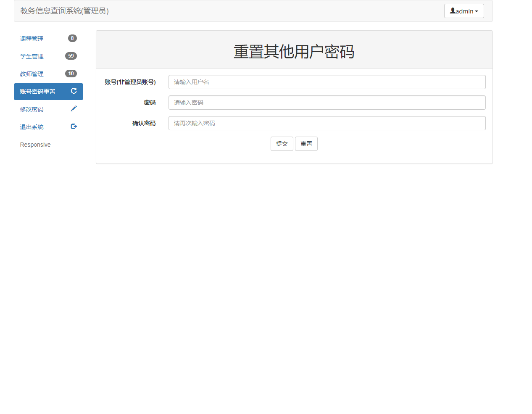Click the user avatar icon in admin button
Viewport: 532px width, 414px height.
pos(452,11)
